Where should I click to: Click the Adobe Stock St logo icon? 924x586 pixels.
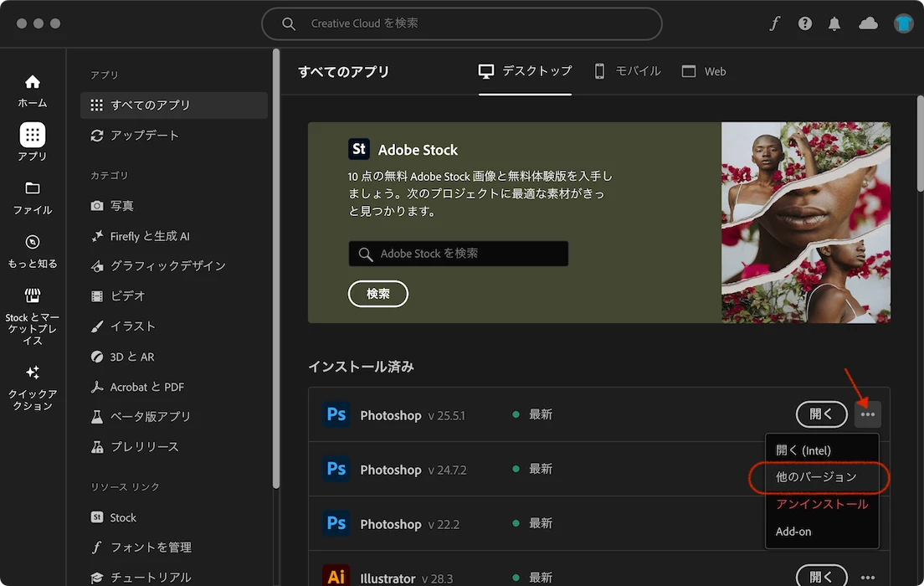pyautogui.click(x=359, y=149)
